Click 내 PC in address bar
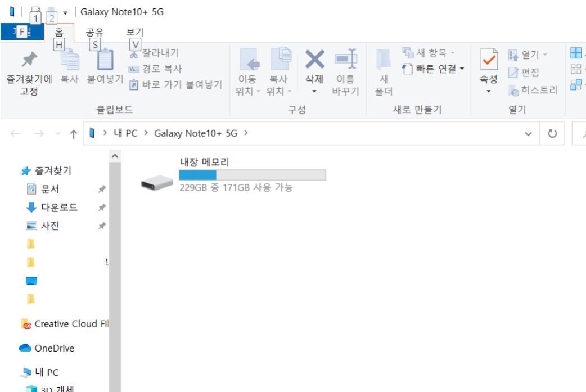Viewport: 586px width, 392px height. coord(125,133)
